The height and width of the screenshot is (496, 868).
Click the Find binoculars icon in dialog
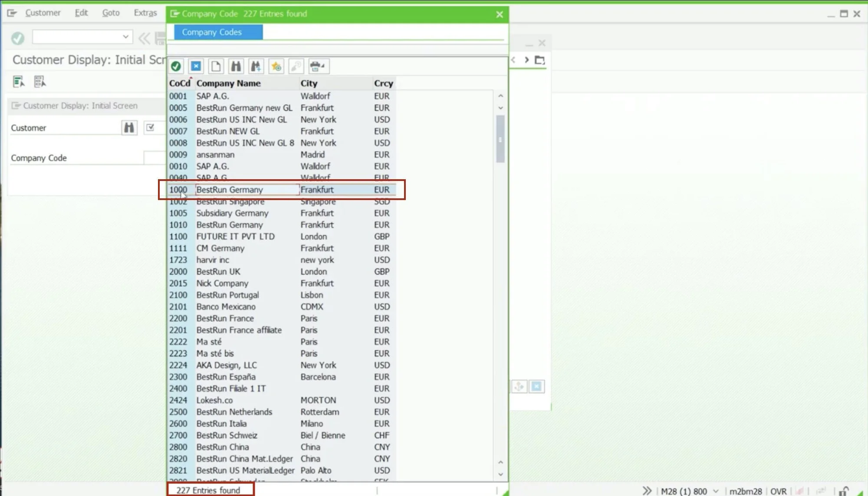tap(236, 66)
